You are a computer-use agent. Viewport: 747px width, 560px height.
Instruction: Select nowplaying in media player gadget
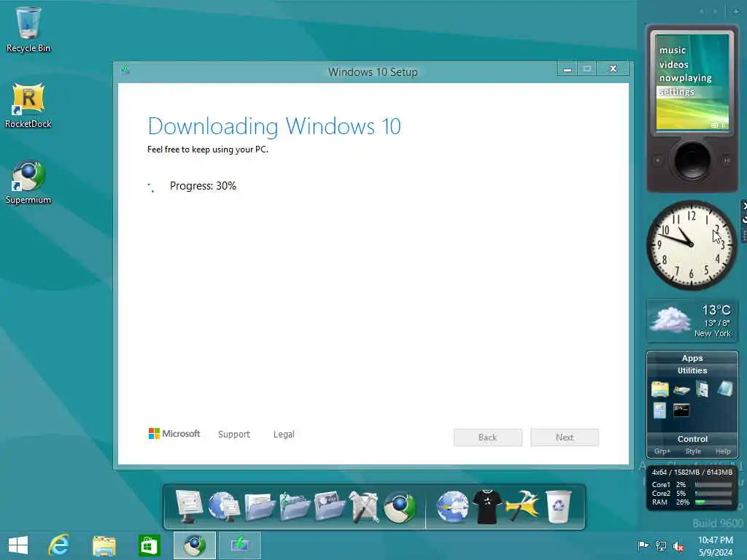685,78
